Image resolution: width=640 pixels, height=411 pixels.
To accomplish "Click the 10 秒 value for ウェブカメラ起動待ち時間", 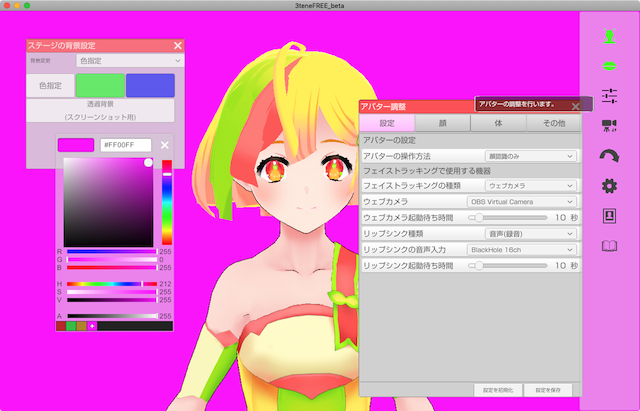I will coord(567,218).
